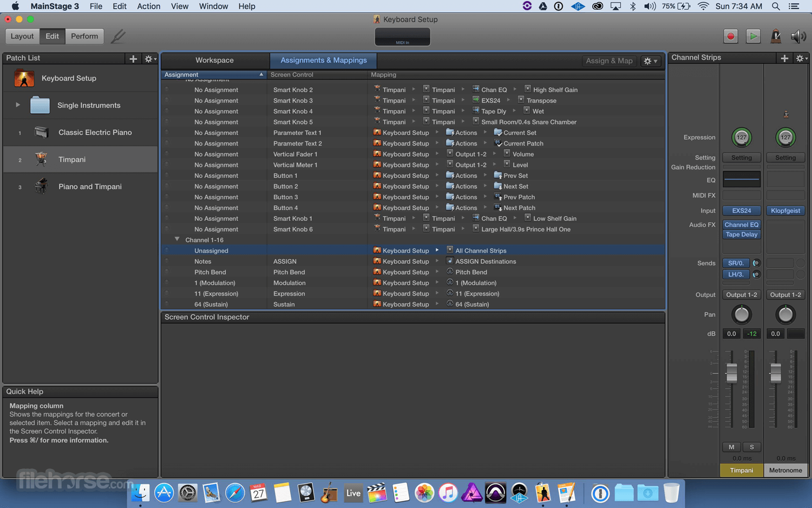Viewport: 812px width, 508px height.
Task: Click the Channel EQ audio effect slot
Action: (742, 225)
